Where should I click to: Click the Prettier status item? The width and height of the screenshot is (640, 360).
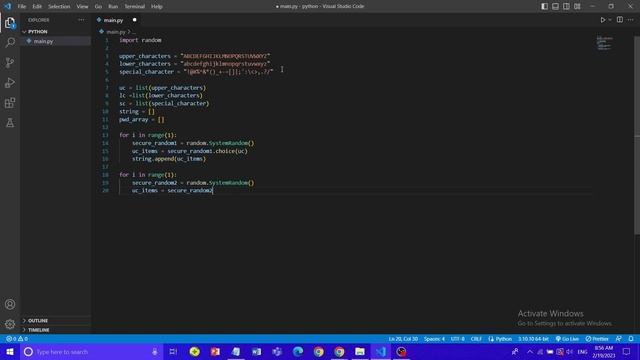pos(597,339)
